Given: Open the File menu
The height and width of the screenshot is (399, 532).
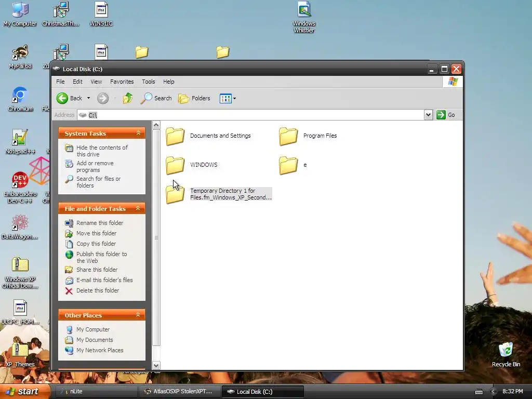Looking at the screenshot, I should (x=60, y=82).
